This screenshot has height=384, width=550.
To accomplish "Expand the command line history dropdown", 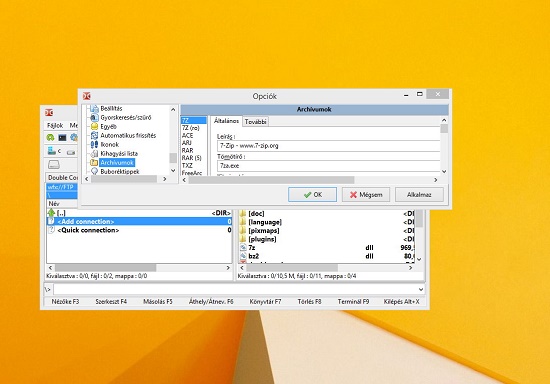I will 421,289.
